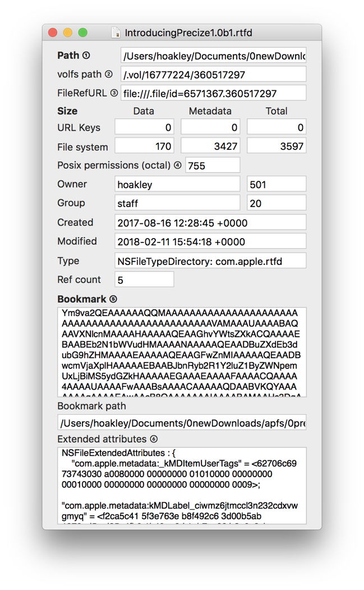This screenshot has width=364, height=590.
Task: Click the Size heading label
Action: pyautogui.click(x=67, y=111)
